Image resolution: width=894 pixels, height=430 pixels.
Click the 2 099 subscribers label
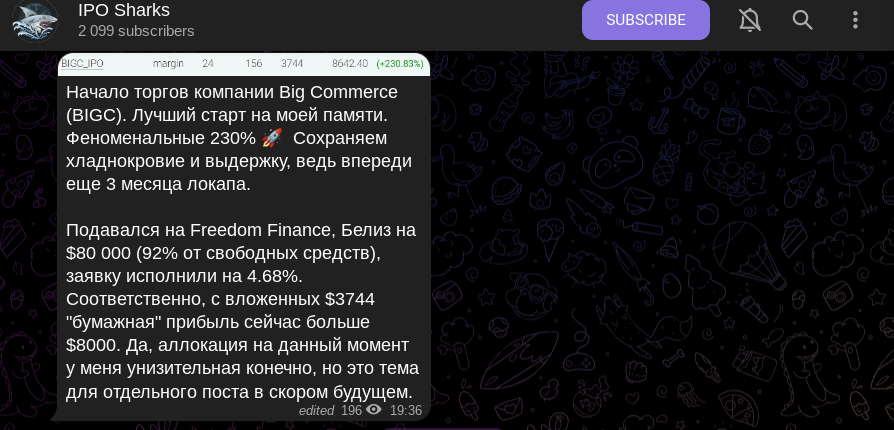pos(136,31)
